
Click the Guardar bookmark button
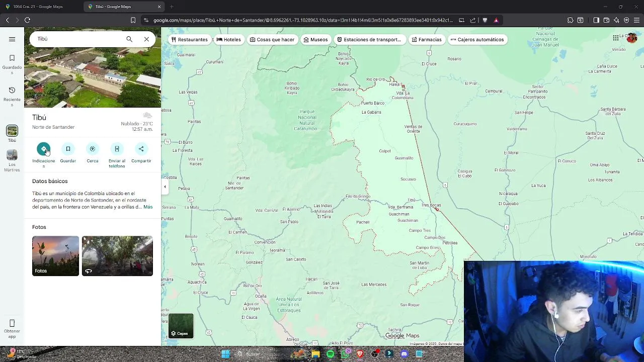coord(68,149)
